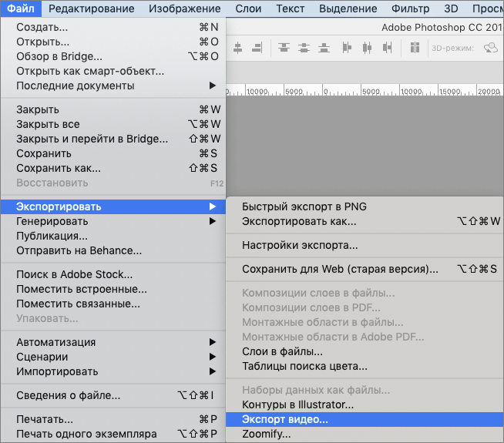Viewport: 504px width, 443px height.
Task: Select Обзор в Bridge...
Action: (113, 56)
